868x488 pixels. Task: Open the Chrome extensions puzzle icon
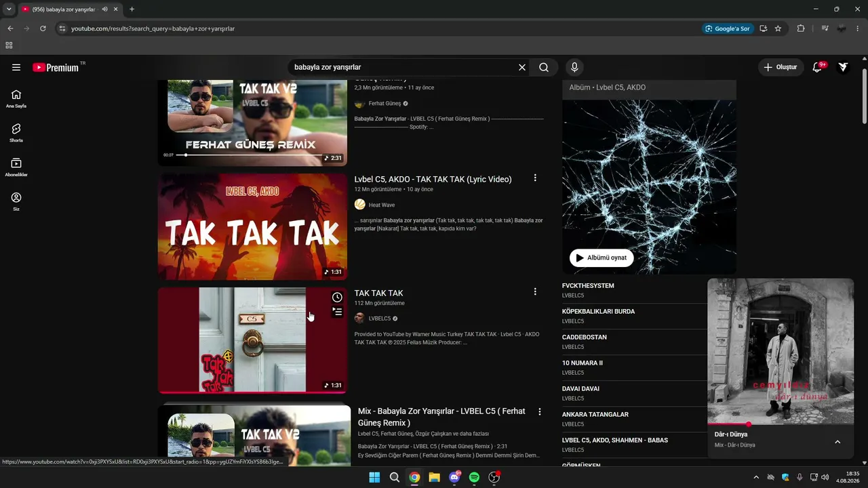(x=801, y=28)
